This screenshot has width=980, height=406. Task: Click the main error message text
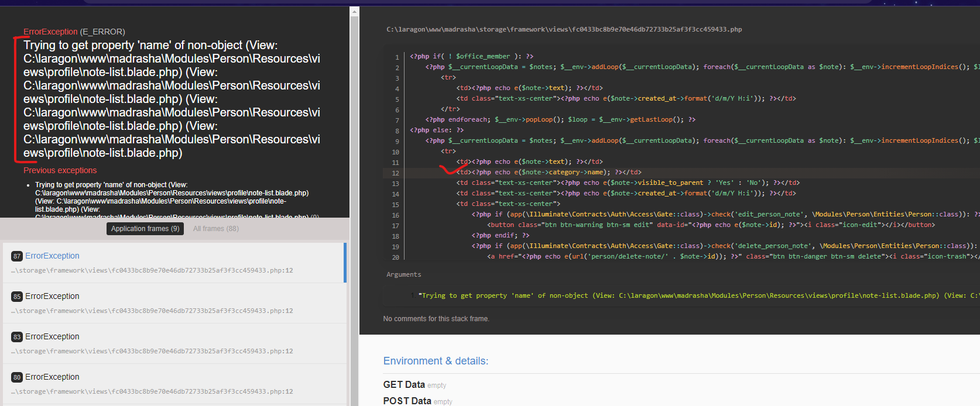(172, 99)
